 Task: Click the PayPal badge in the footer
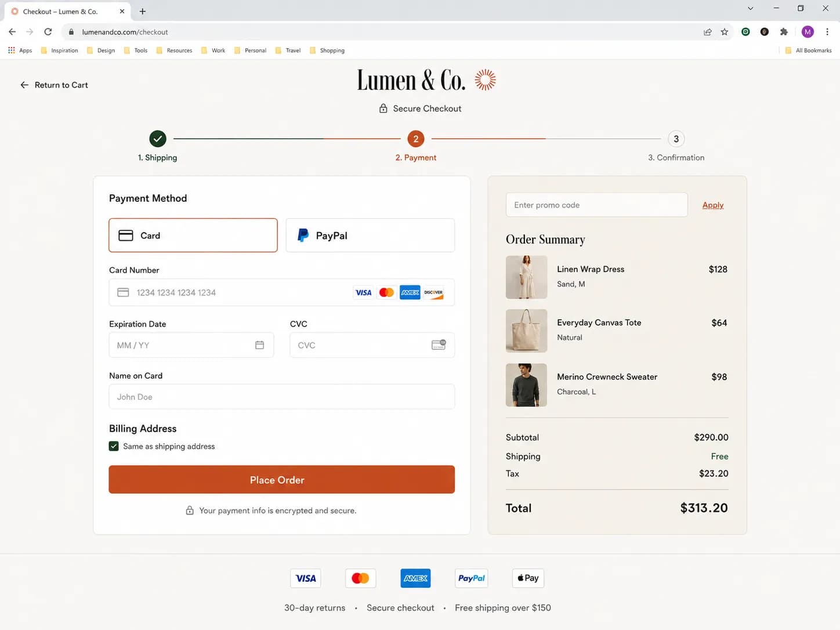[472, 578]
